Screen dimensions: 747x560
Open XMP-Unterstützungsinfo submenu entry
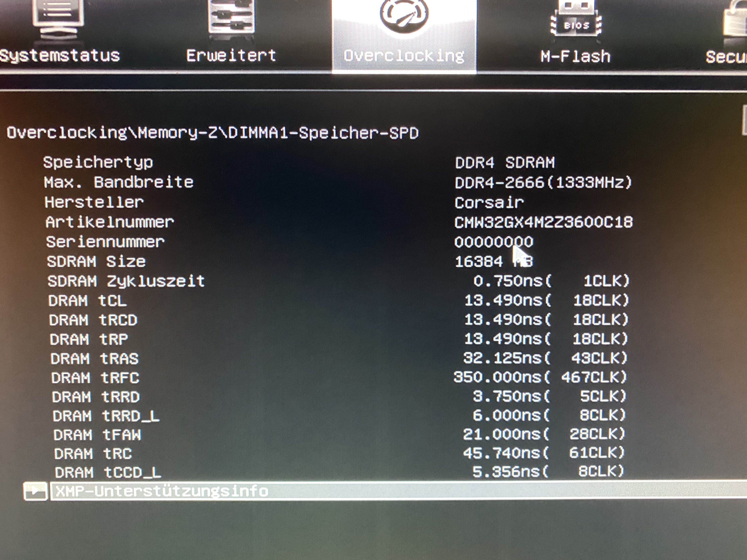pos(162,491)
